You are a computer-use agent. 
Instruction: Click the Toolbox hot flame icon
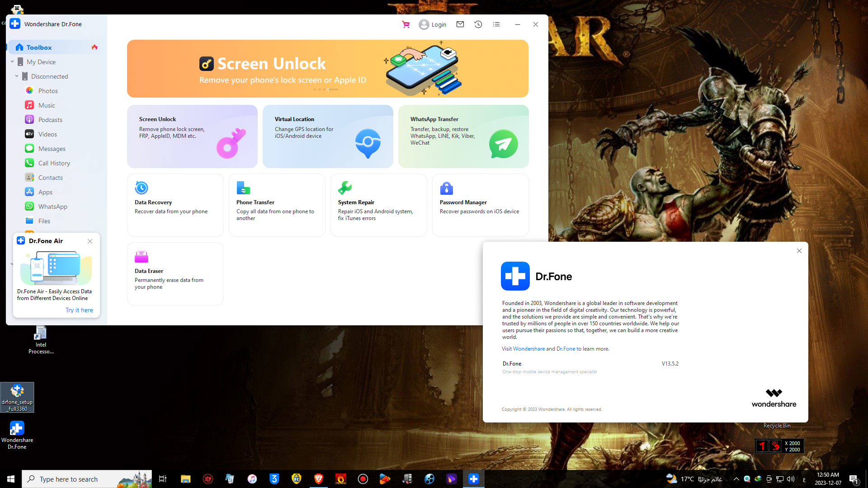(x=94, y=47)
